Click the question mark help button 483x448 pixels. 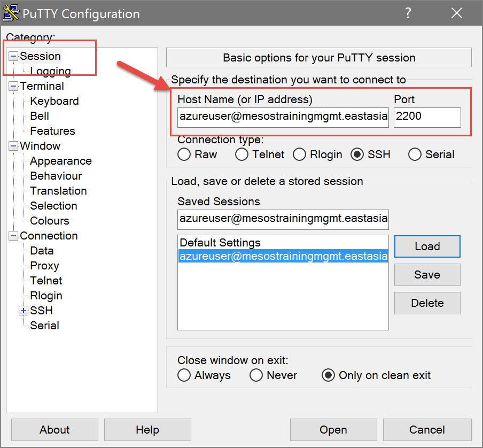[408, 13]
